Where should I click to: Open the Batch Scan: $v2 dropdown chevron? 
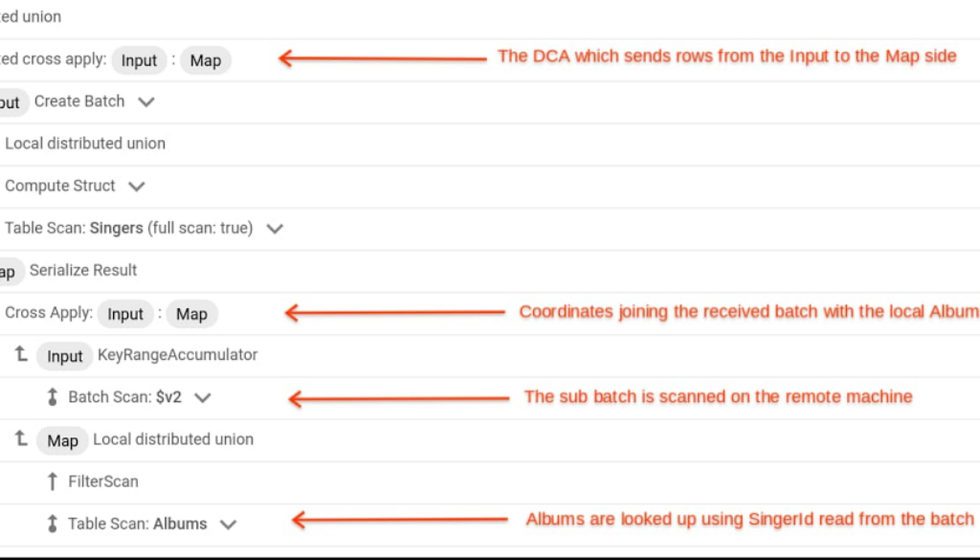pos(202,397)
